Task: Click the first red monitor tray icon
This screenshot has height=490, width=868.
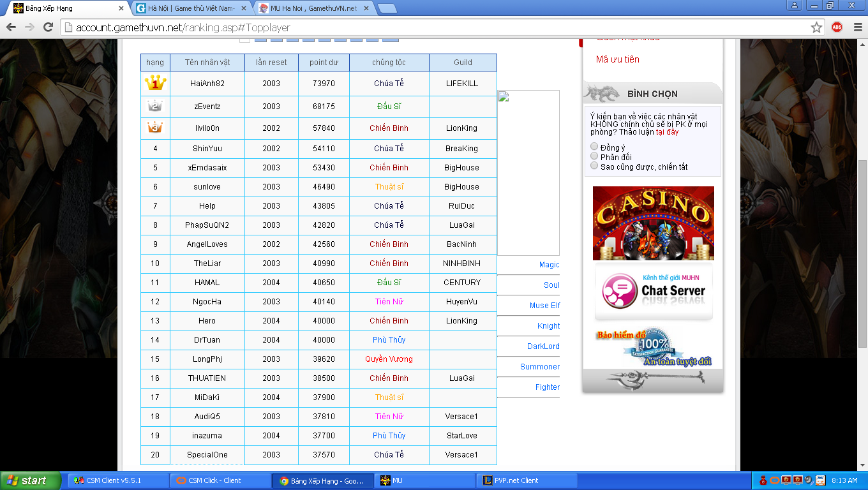Action: pos(786,480)
